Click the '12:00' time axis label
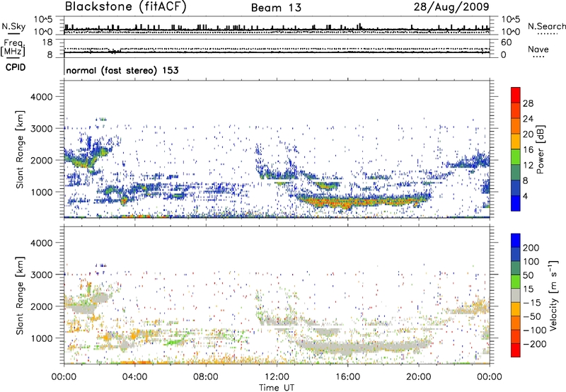Viewport: 566px width, 392px height. tap(277, 377)
